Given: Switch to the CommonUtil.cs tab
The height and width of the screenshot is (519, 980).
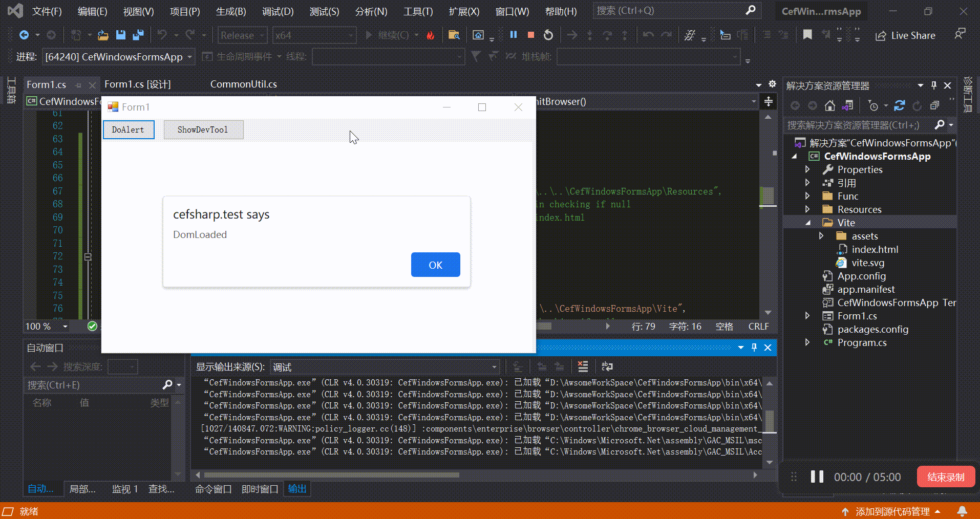Looking at the screenshot, I should point(243,84).
